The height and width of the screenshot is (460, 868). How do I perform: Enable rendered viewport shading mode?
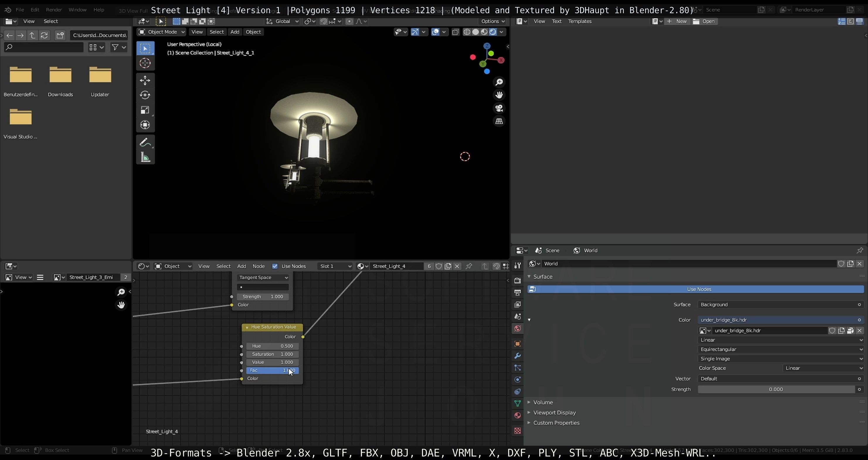coord(493,32)
